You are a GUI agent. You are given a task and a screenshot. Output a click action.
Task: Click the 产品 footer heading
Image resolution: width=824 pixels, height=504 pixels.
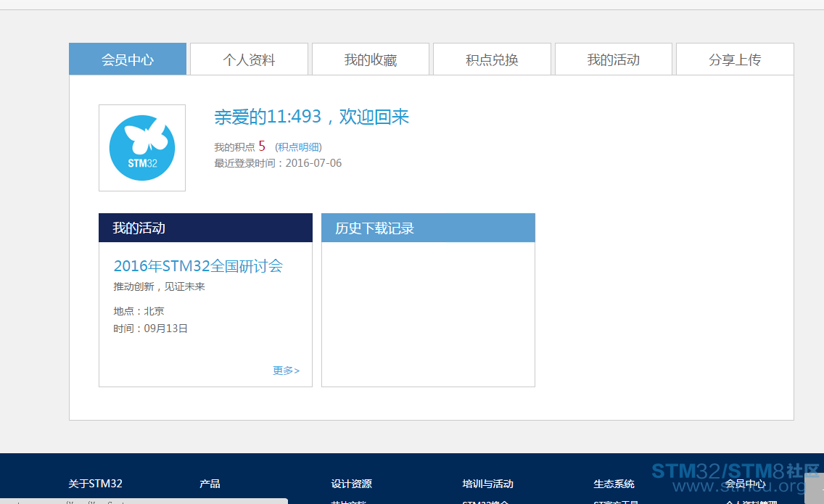tap(210, 484)
